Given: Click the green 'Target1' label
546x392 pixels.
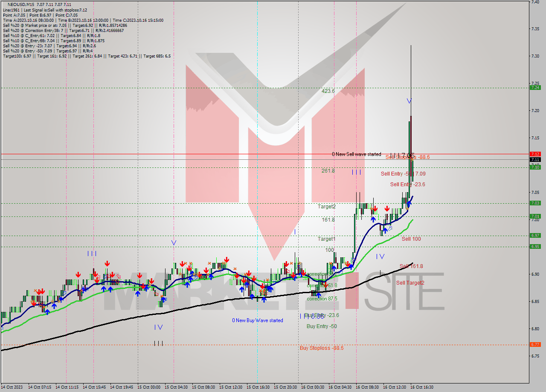Looking at the screenshot, I should click(327, 239).
